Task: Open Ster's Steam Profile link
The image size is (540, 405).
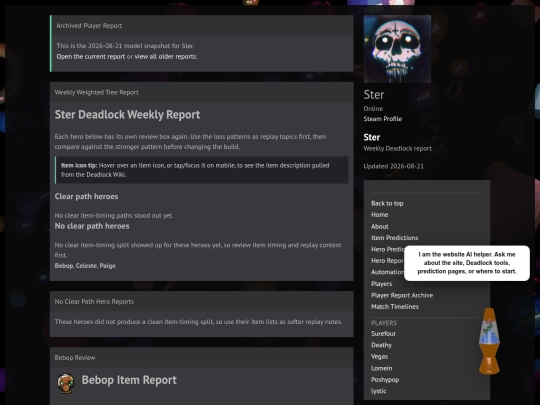Action: (x=383, y=119)
